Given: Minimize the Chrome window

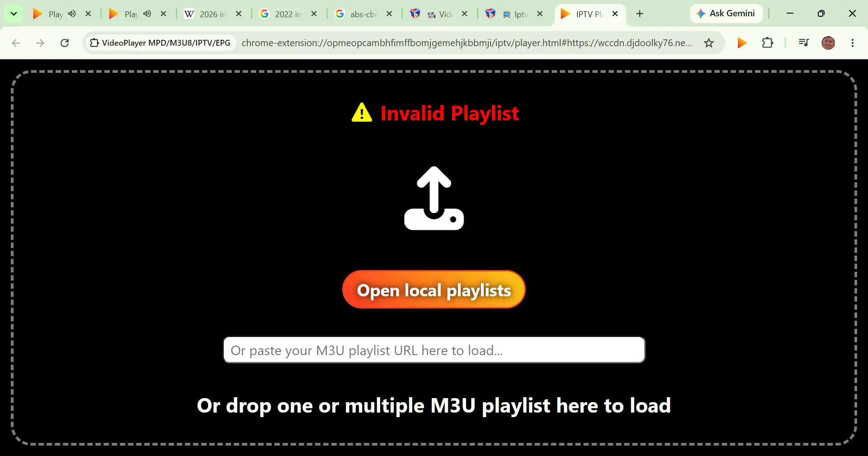Looking at the screenshot, I should click(x=790, y=14).
